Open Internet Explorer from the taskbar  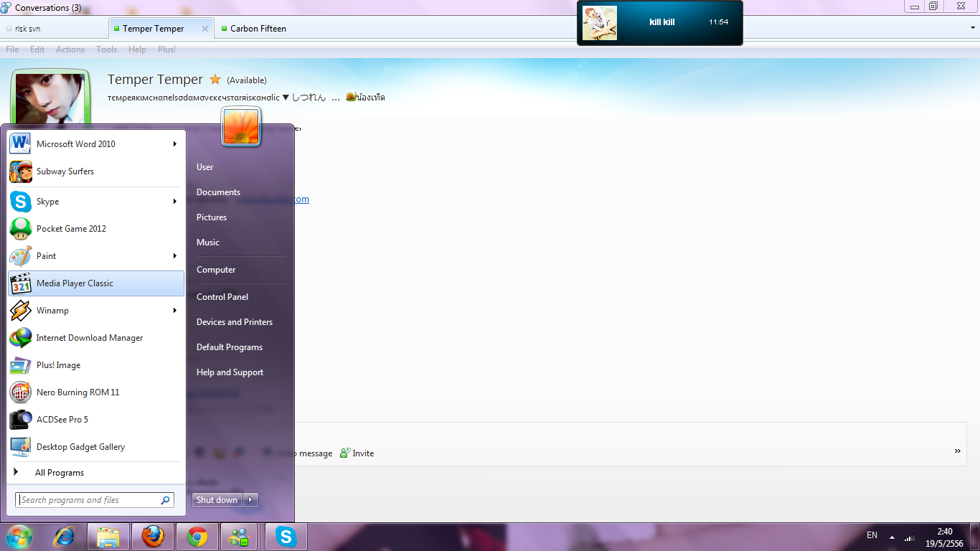click(65, 537)
